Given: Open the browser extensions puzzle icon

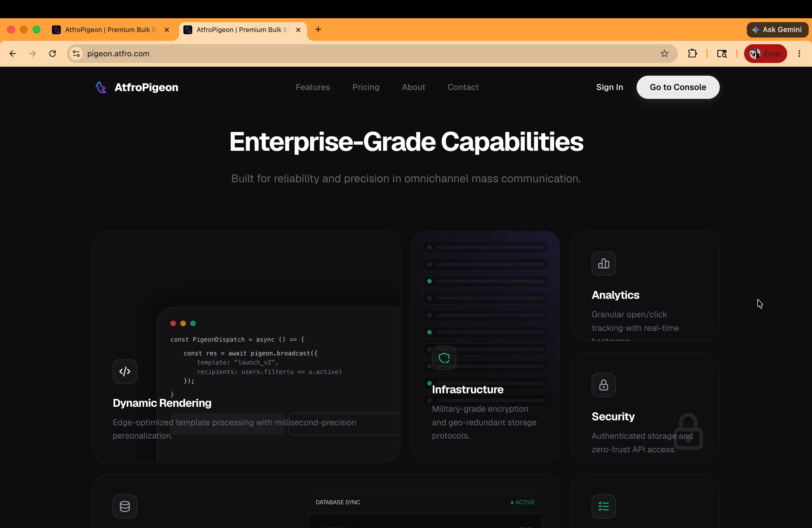Looking at the screenshot, I should [x=692, y=54].
